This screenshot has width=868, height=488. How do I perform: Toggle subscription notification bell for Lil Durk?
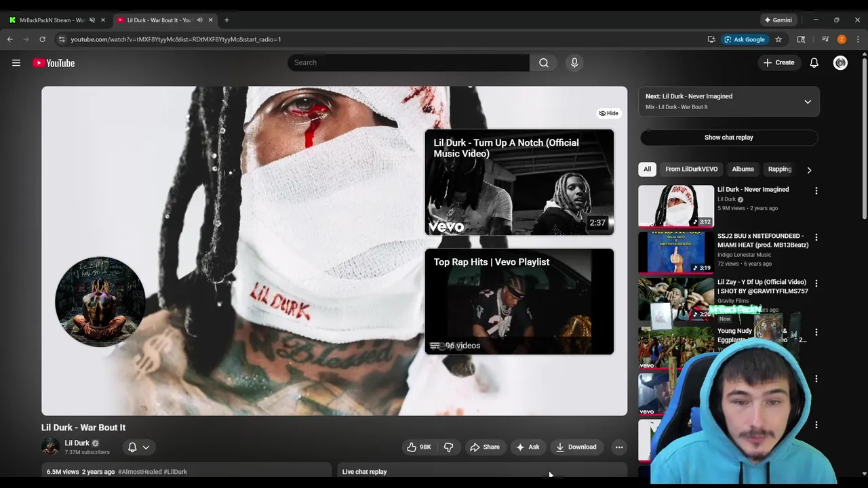click(132, 447)
